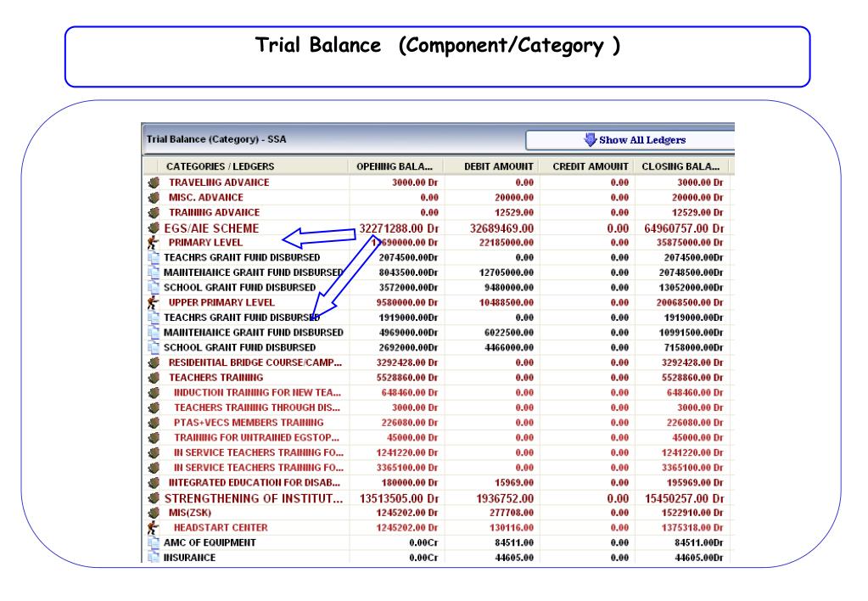This screenshot has width=868, height=601.
Task: Open the UPPER PRIMARY LEVEL sub-category
Action: tap(221, 302)
